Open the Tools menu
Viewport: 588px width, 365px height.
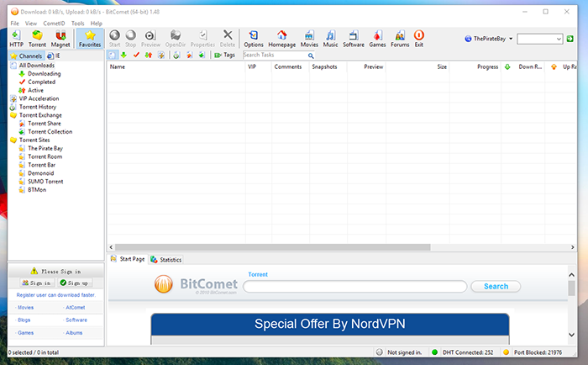[77, 24]
